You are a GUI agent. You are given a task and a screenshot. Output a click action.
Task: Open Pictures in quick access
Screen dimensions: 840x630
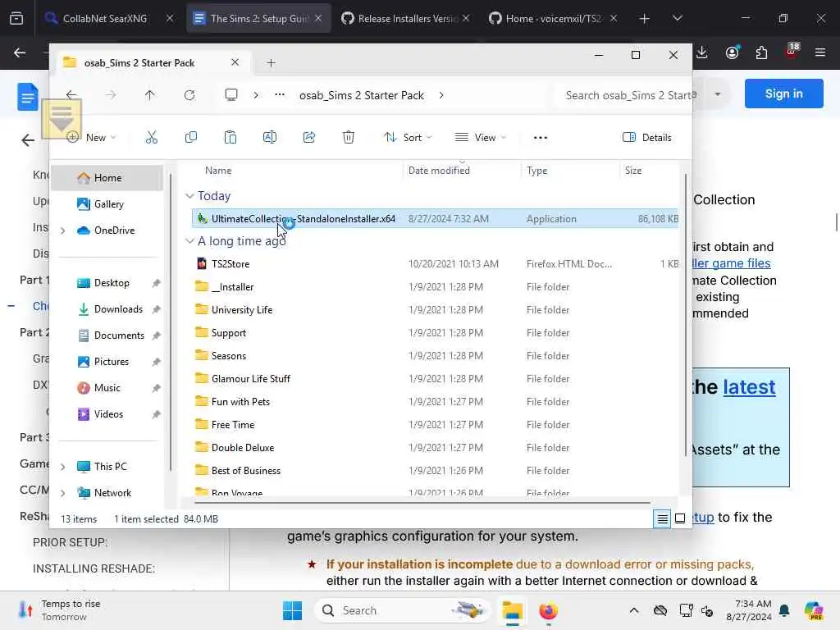(111, 362)
